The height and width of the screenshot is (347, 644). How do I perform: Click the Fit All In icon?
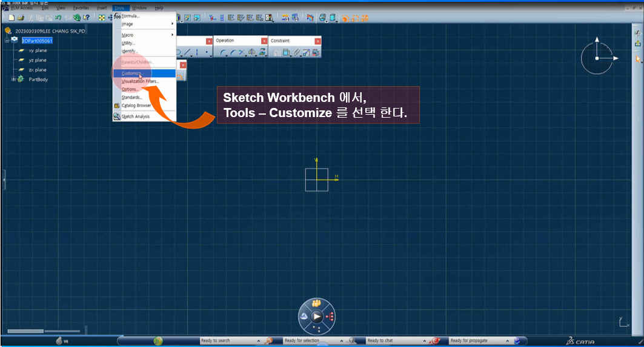tap(101, 18)
